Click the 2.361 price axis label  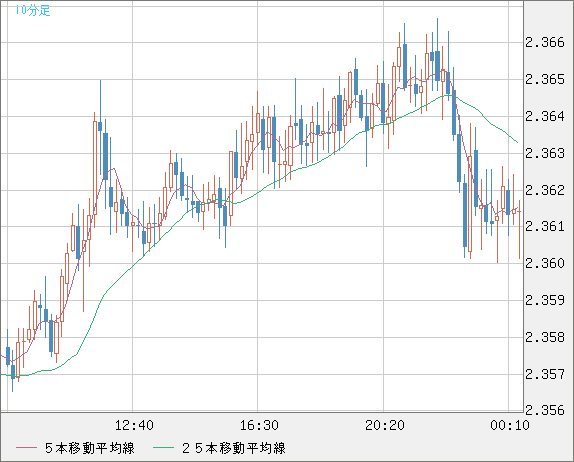(545, 226)
